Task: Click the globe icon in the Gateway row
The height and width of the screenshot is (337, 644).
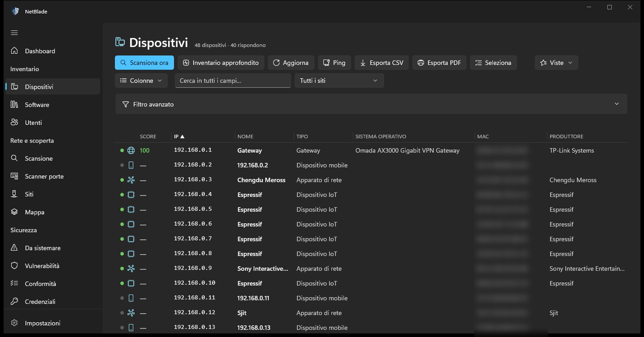Action: 131,150
